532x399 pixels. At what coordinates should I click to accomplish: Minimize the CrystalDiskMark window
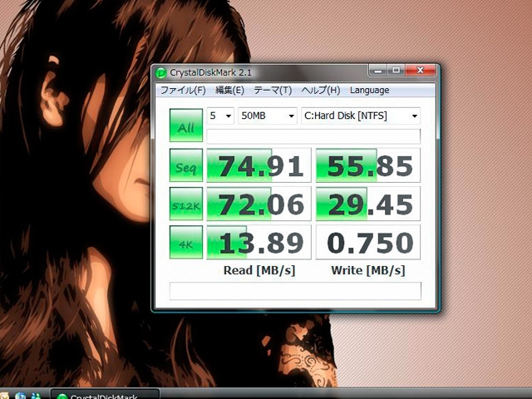[x=378, y=70]
